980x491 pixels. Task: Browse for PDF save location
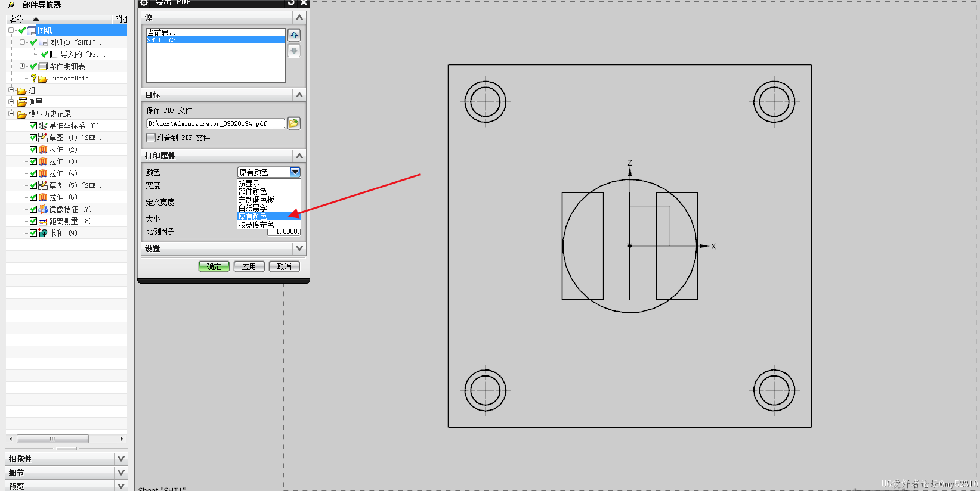pos(293,123)
